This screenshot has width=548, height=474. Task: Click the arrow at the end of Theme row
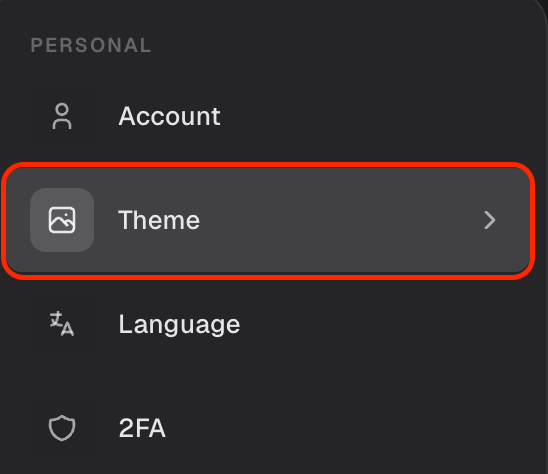point(490,220)
